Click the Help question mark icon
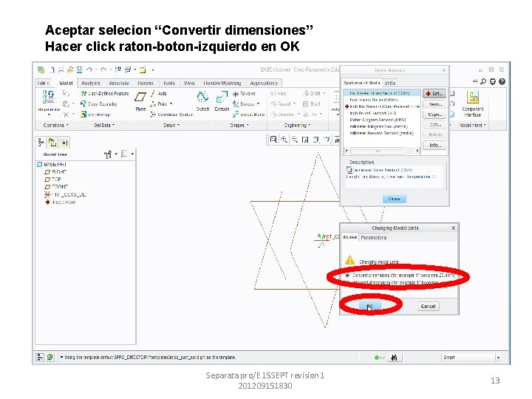532x399 pixels. click(x=502, y=81)
